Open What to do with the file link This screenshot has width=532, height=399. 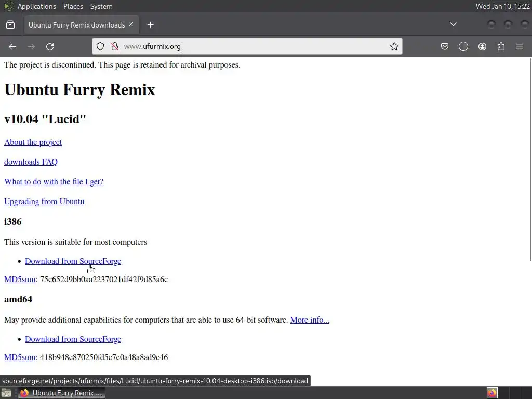pos(54,182)
